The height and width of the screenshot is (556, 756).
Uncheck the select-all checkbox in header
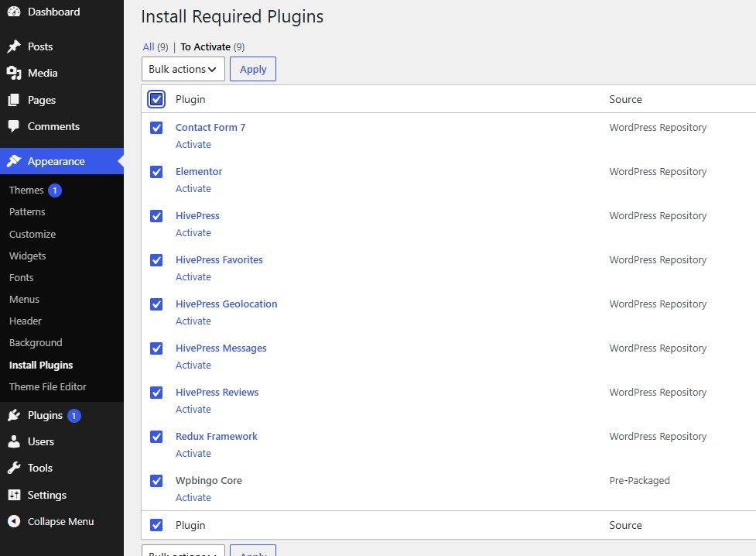(x=156, y=99)
